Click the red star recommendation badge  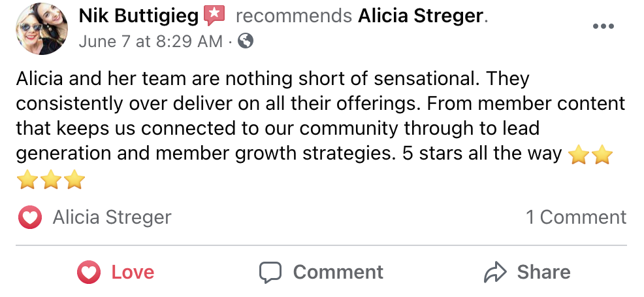(214, 14)
